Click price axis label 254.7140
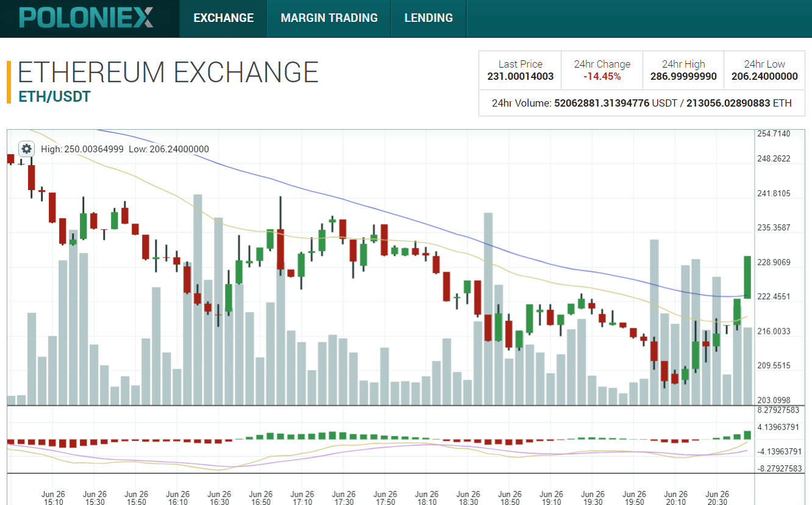 pyautogui.click(x=773, y=134)
